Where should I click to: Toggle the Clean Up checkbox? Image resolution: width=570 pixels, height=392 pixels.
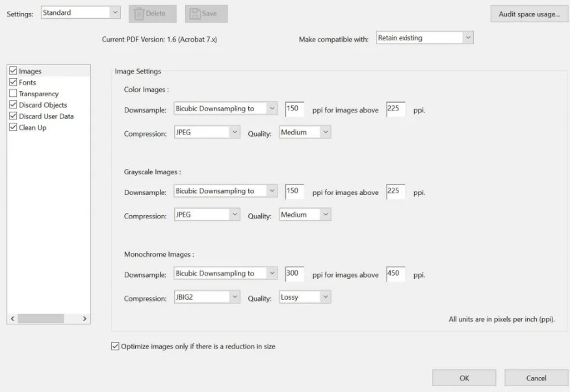[x=13, y=127]
